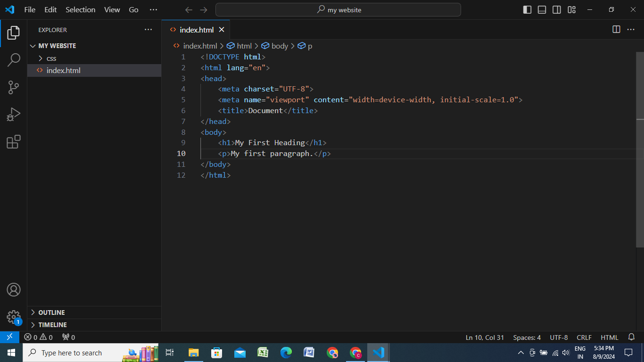Expand the OUTLINE section
The image size is (644, 362).
pos(94,313)
